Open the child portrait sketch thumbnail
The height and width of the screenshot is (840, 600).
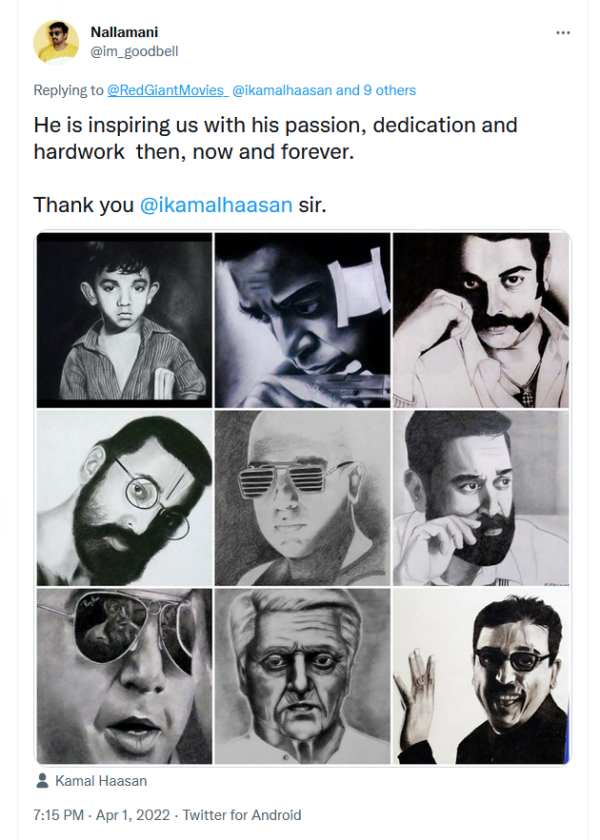[x=124, y=319]
